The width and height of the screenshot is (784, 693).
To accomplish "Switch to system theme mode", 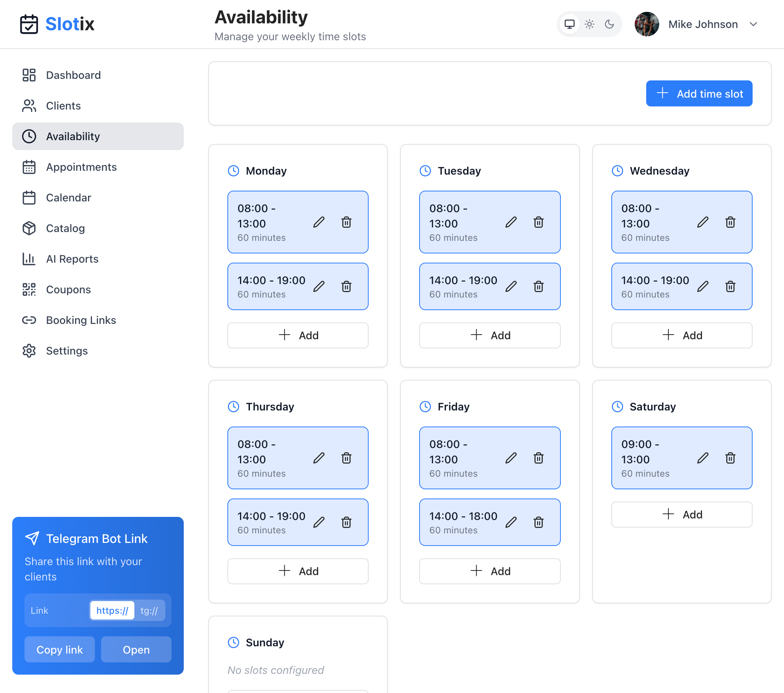I will (569, 24).
